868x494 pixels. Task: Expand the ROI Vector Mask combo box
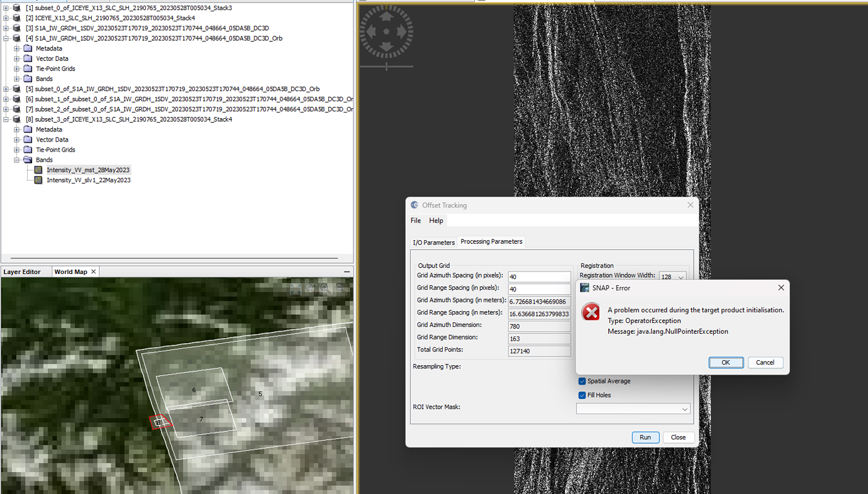685,409
